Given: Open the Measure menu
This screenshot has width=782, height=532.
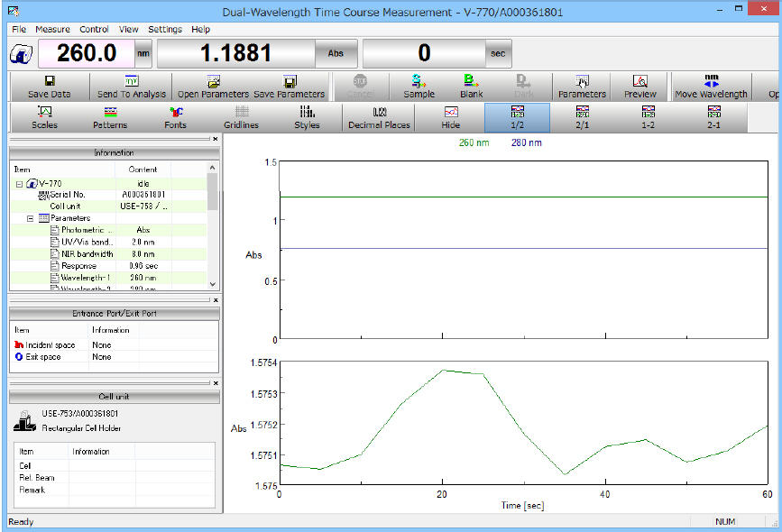Looking at the screenshot, I should [x=52, y=30].
